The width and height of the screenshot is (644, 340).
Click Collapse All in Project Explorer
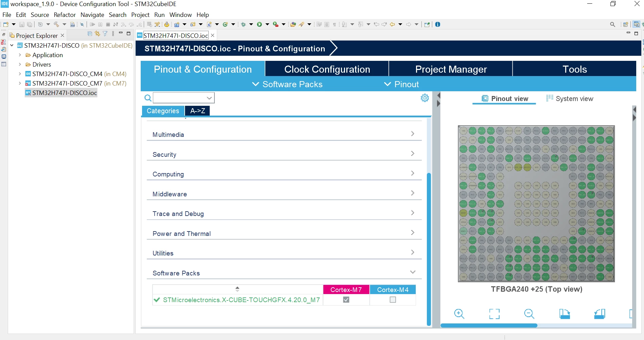pyautogui.click(x=90, y=34)
